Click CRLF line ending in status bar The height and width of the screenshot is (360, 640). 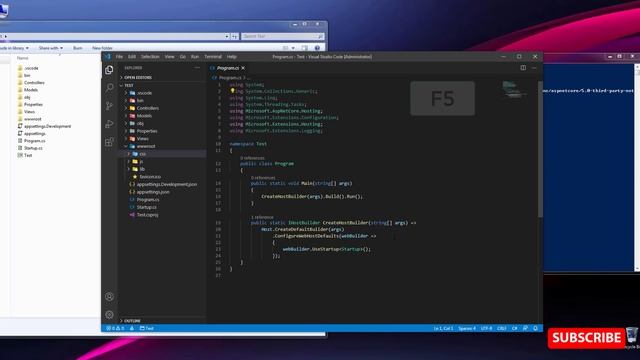click(502, 328)
